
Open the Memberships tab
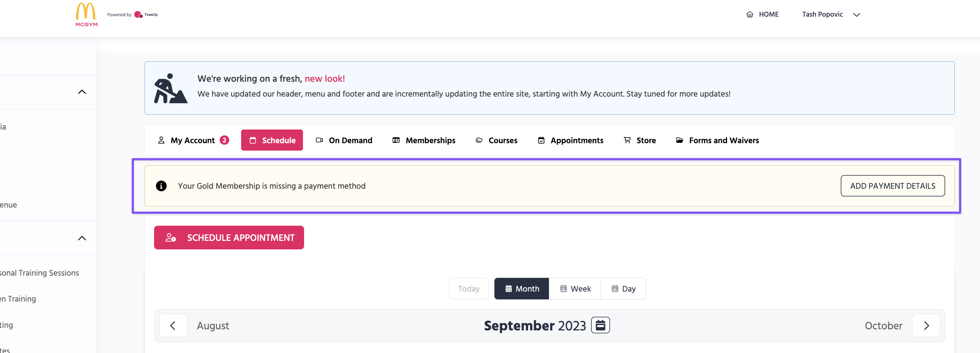[x=424, y=140]
